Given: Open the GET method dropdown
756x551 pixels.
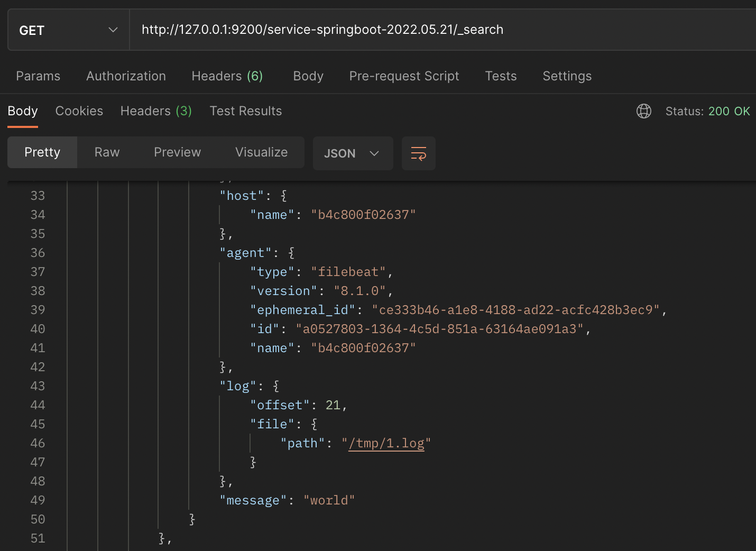Looking at the screenshot, I should 68,30.
